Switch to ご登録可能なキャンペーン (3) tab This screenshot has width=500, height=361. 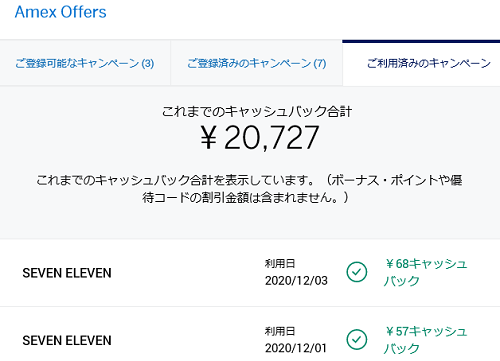[85, 63]
